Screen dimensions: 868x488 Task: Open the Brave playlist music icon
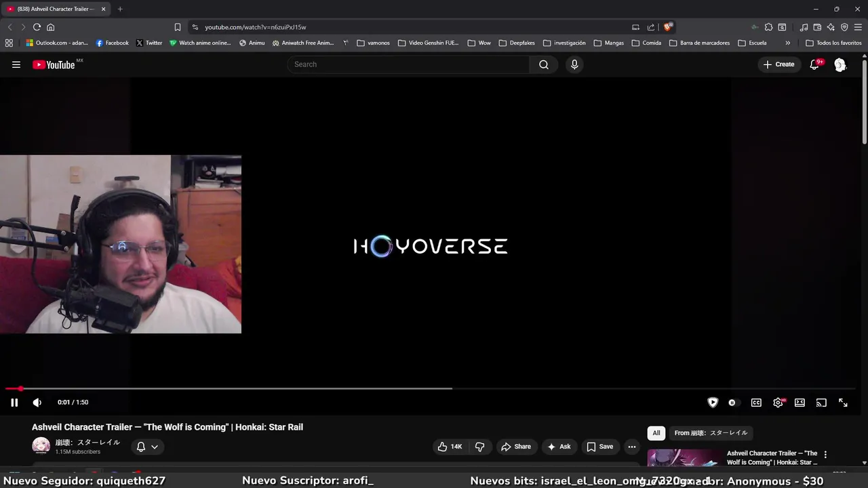point(804,27)
